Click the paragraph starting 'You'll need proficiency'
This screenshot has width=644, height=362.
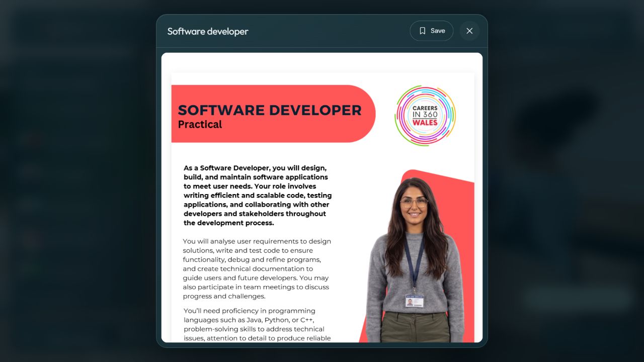coord(257,324)
